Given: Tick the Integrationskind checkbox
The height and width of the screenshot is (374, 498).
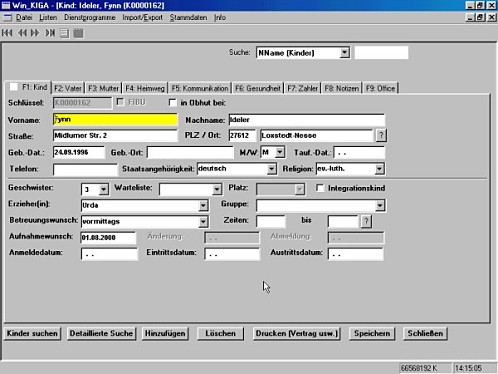Looking at the screenshot, I should (320, 188).
